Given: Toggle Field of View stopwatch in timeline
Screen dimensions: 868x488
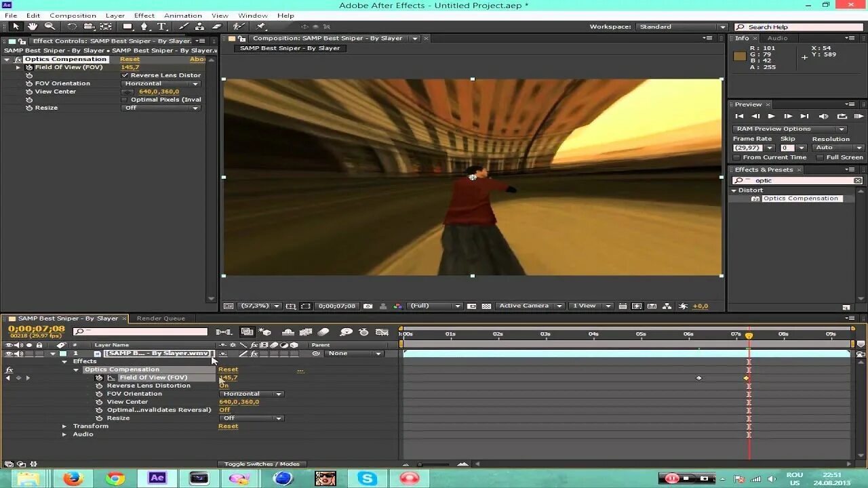Looking at the screenshot, I should click(99, 378).
